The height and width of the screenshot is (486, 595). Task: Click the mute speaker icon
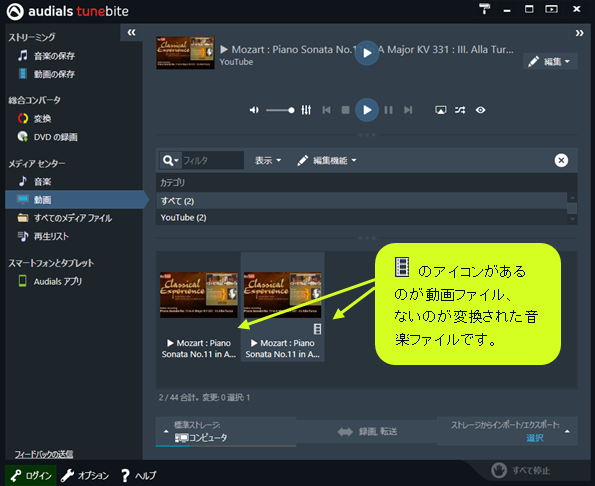[x=254, y=110]
